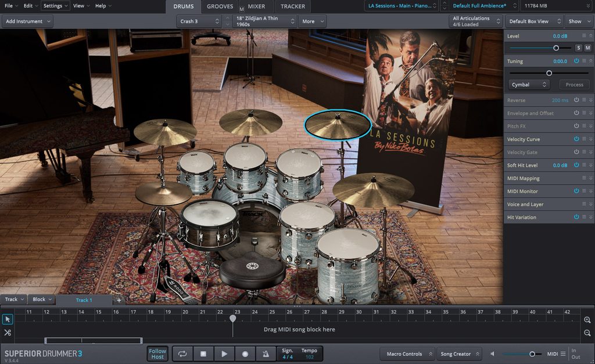Click the master volume speaker icon
Screen dimensions: 595x364
(x=493, y=354)
